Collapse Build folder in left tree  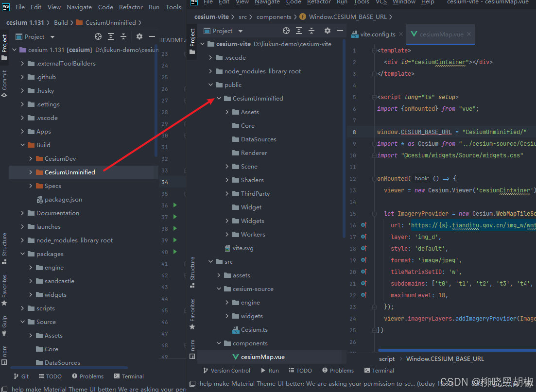pyautogui.click(x=22, y=145)
